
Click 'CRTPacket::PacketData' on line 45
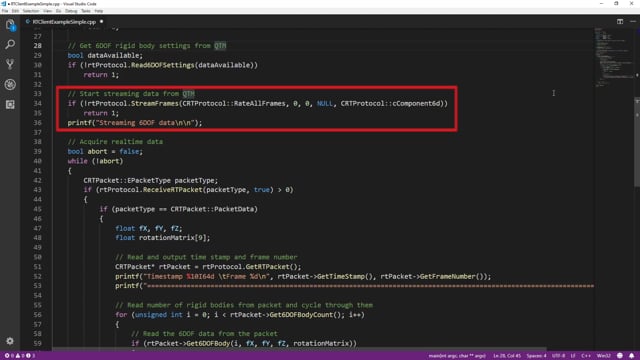click(x=212, y=209)
